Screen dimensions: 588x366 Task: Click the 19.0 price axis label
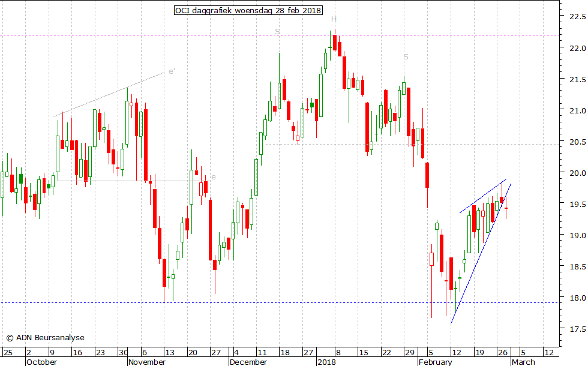click(577, 235)
